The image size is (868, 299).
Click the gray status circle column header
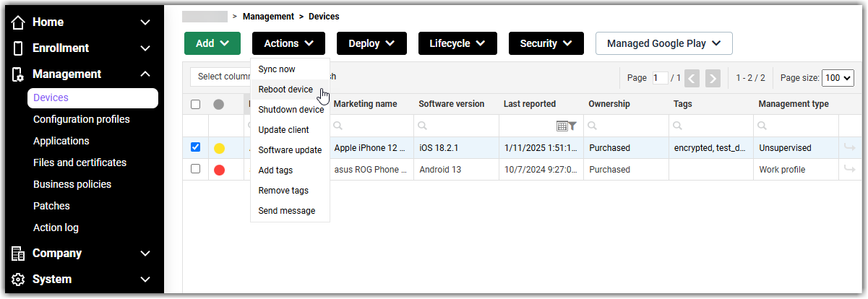tap(219, 105)
